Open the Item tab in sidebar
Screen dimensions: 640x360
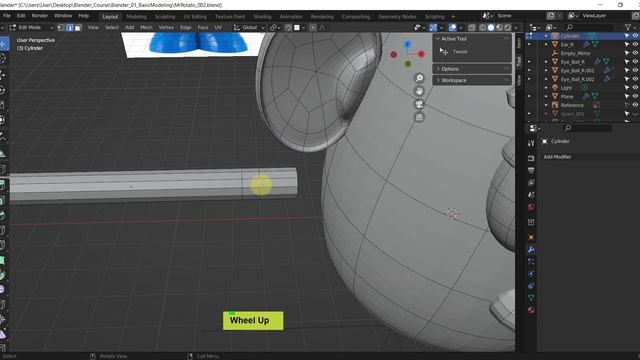click(519, 43)
